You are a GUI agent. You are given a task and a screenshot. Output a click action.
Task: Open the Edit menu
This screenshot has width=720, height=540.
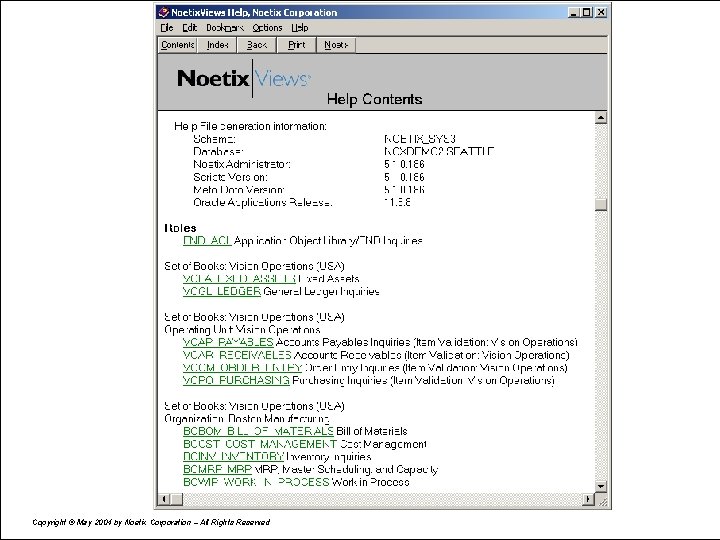189,28
